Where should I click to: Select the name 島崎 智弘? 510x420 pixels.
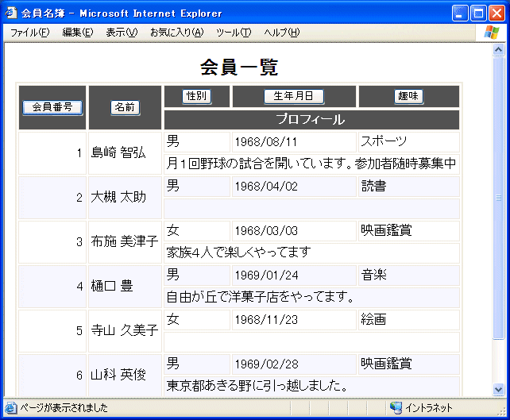pos(118,152)
